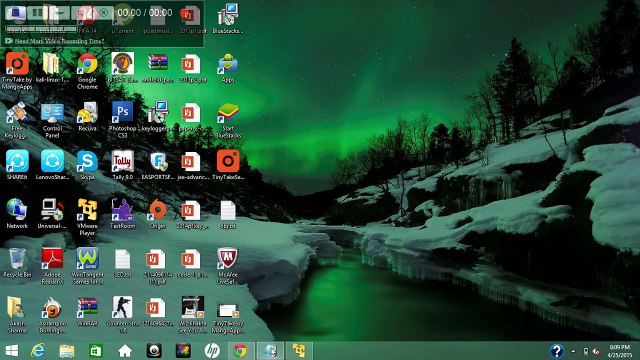Open the Akash Sharma user folder

pos(17,314)
